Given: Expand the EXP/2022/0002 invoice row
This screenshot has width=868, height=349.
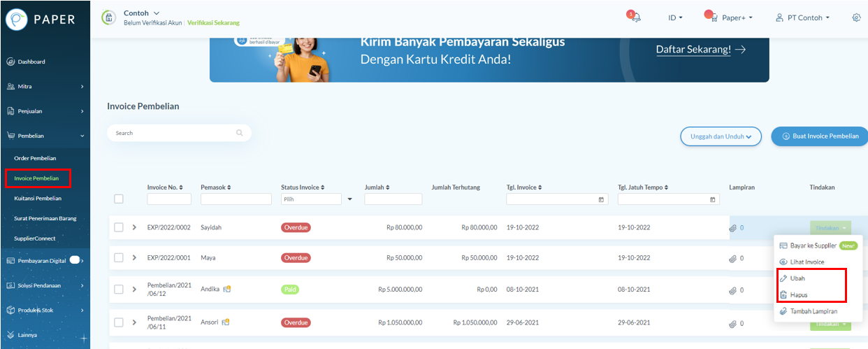Looking at the screenshot, I should tap(134, 227).
